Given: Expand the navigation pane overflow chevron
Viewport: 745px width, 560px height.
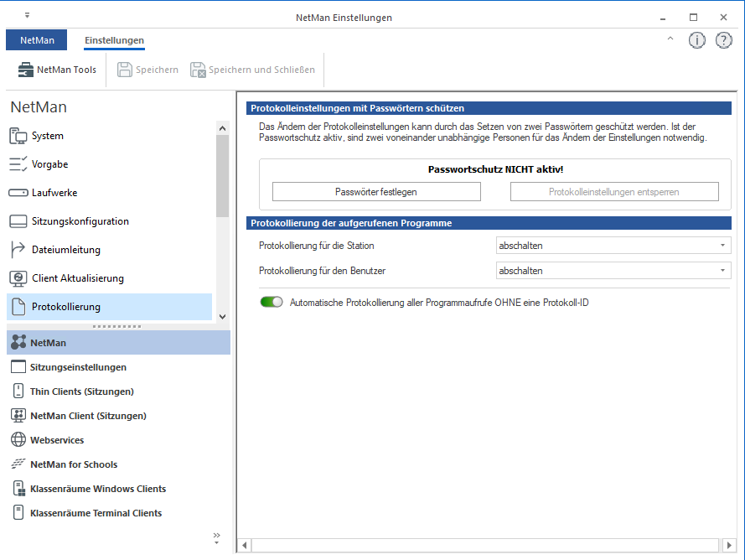Looking at the screenshot, I should 216,537.
